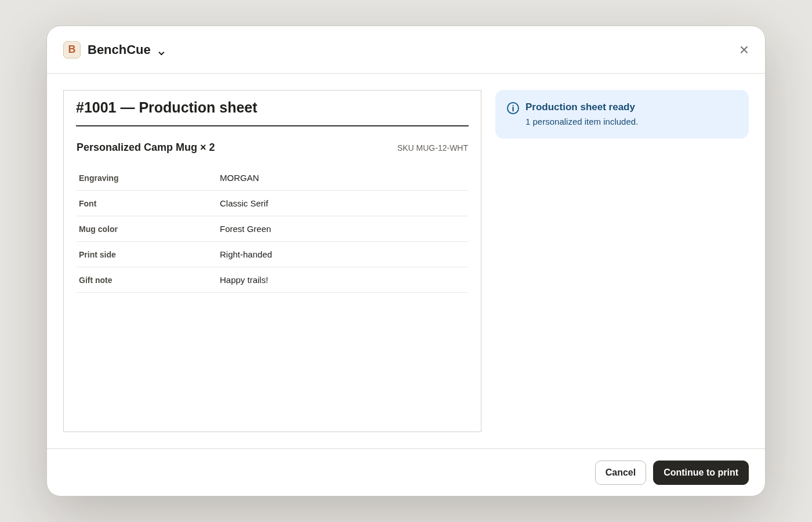
Task: Click the 'Engraving' row label
Action: pyautogui.click(x=99, y=178)
